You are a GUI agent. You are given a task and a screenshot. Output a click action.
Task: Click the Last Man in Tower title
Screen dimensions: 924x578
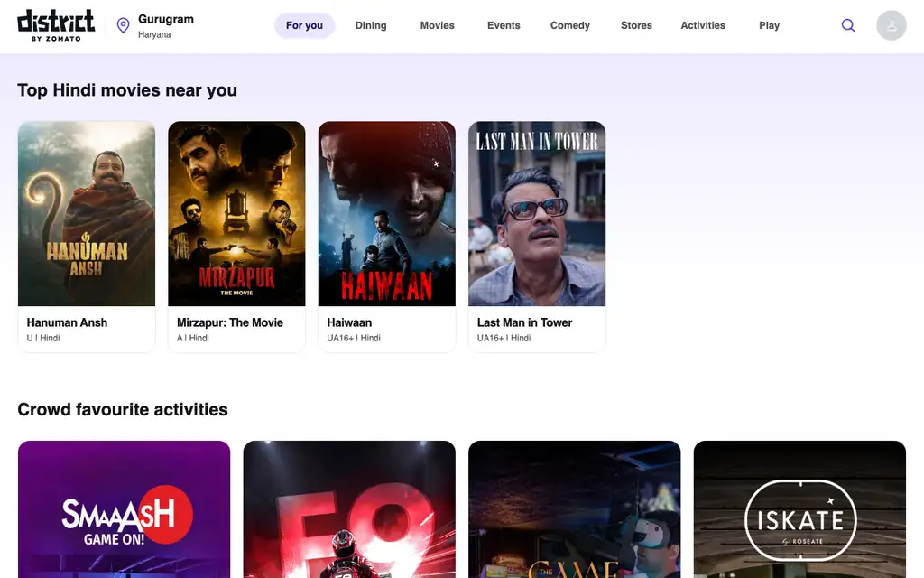pos(524,322)
